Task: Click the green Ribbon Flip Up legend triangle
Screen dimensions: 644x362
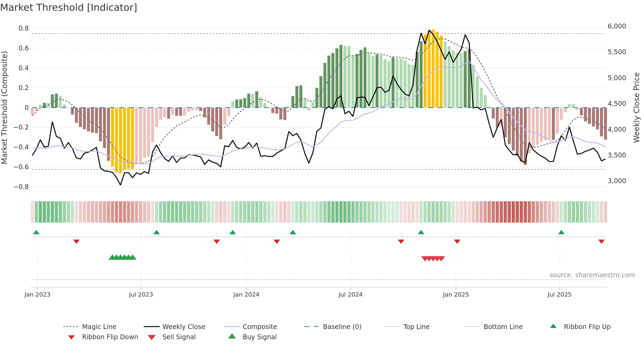Action: (x=553, y=326)
